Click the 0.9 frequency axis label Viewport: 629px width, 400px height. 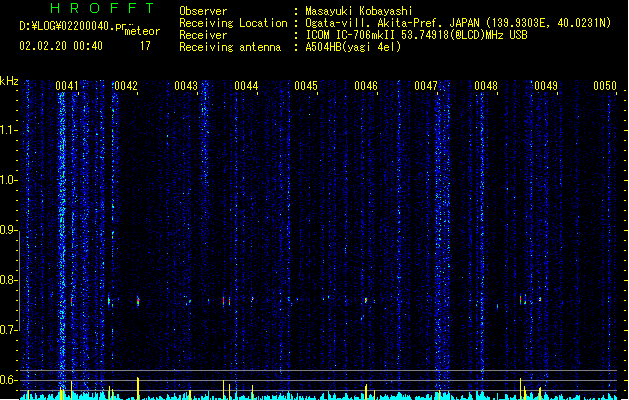tap(8, 230)
